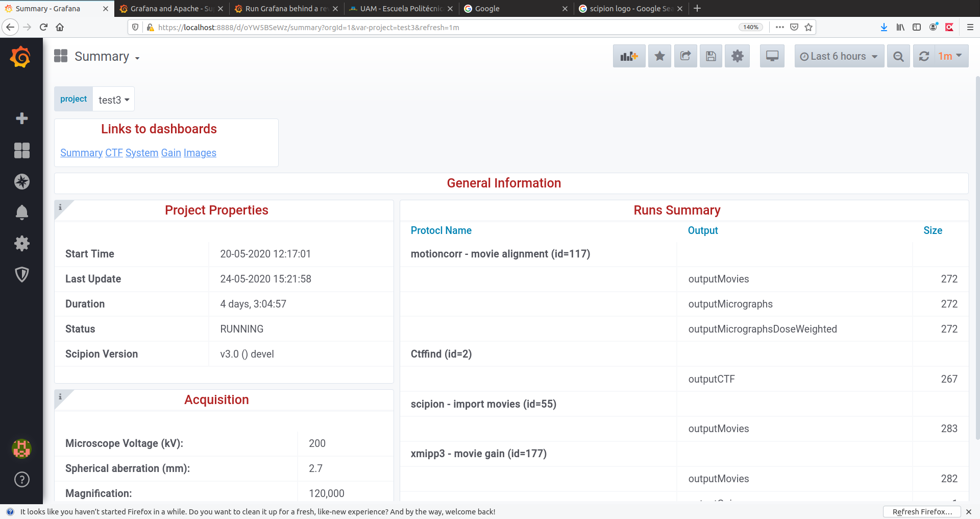980x519 pixels.
Task: Cycle view mode with monitor icon
Action: 772,56
